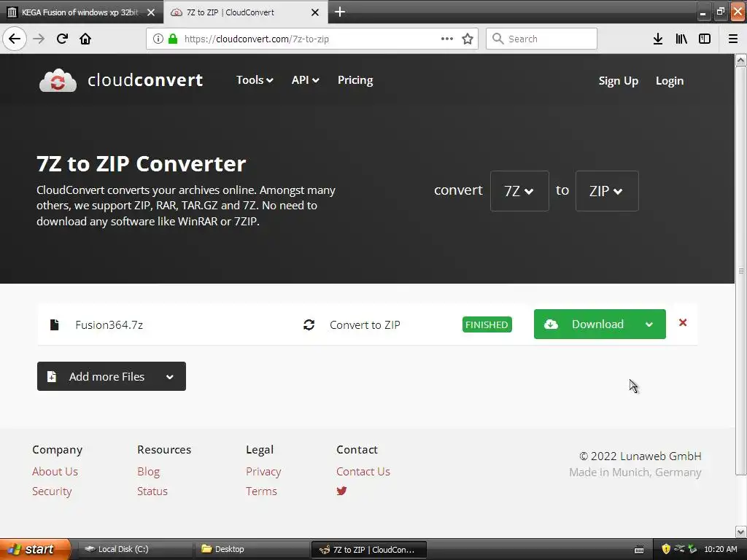Open the Windows Start button

(x=35, y=549)
